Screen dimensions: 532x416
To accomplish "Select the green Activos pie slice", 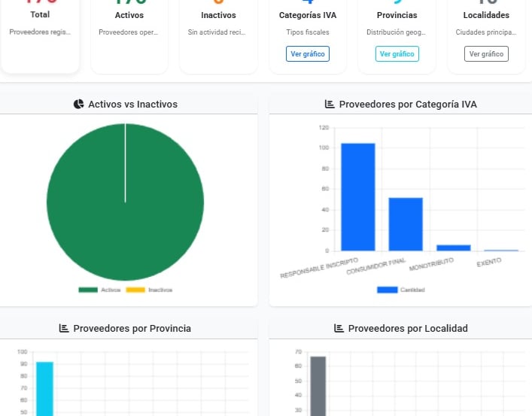I will click(125, 202).
